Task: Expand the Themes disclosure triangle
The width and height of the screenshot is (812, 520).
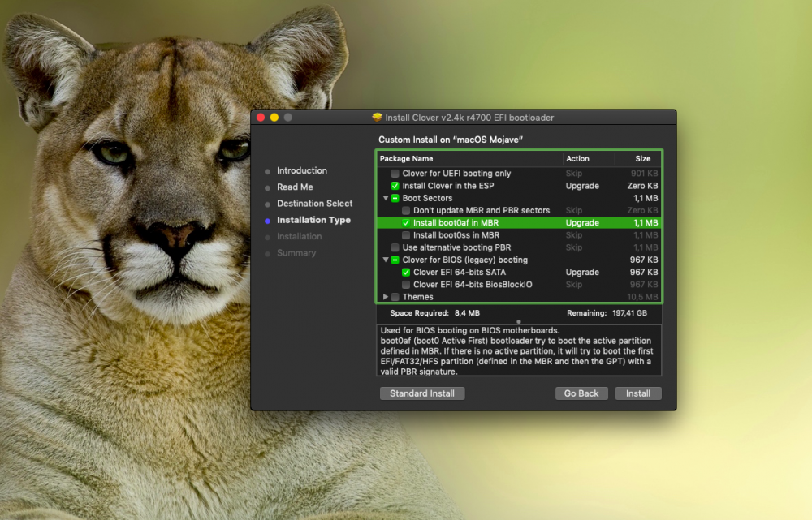Action: tap(386, 297)
